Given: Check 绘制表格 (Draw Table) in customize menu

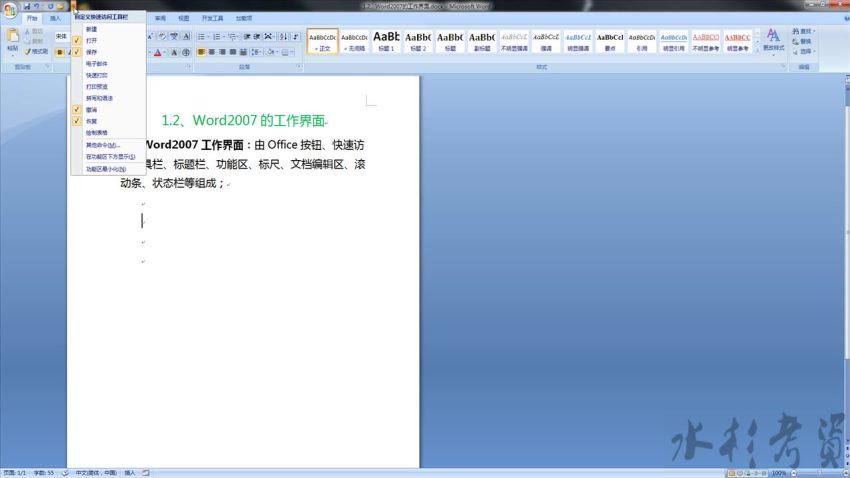Looking at the screenshot, I should [108, 133].
